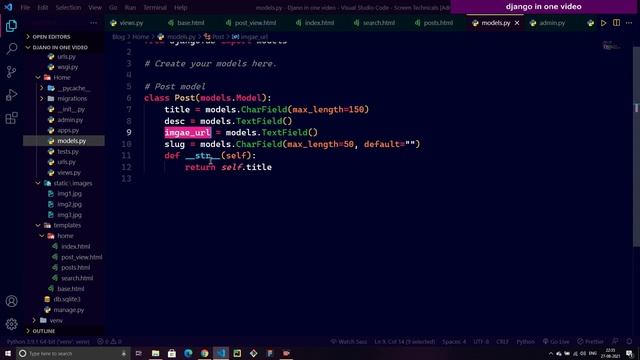Open Google Chrome from the taskbar
640x360 pixels.
[204, 353]
